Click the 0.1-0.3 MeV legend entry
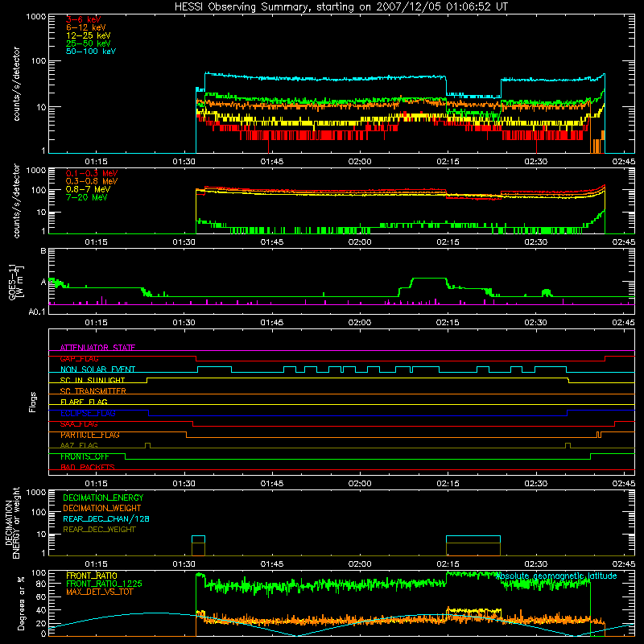Viewport: 644px width, 644px height. (x=92, y=173)
